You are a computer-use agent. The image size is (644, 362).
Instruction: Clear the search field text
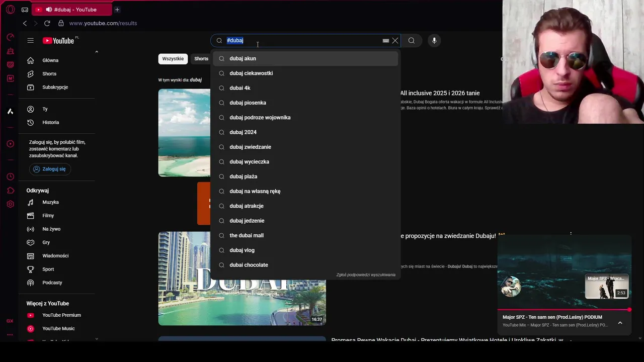tap(395, 41)
